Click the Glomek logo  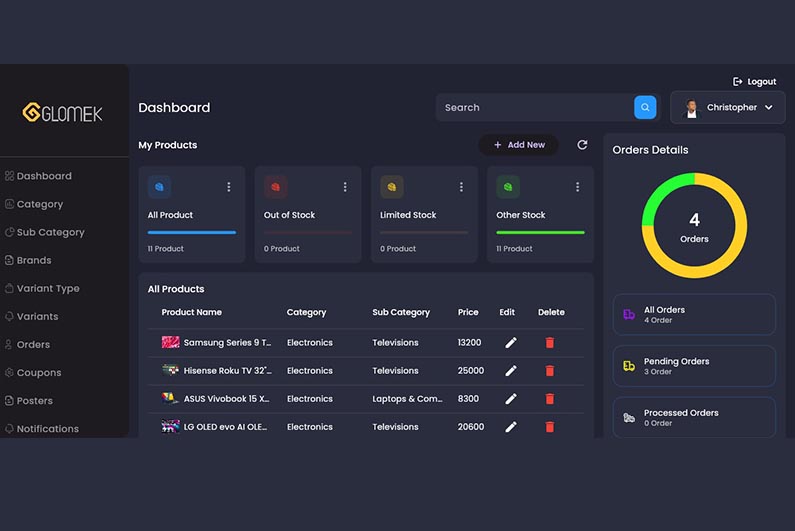click(x=62, y=113)
